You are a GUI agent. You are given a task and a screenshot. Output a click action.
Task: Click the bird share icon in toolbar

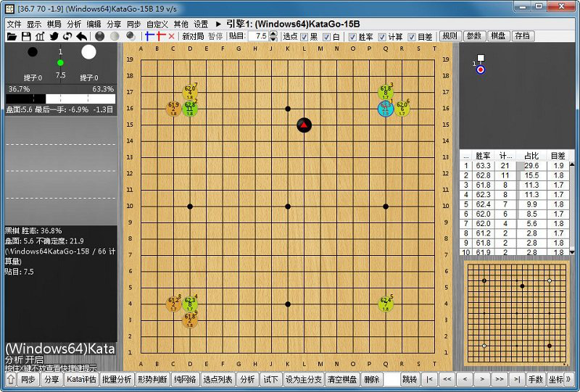[54, 36]
